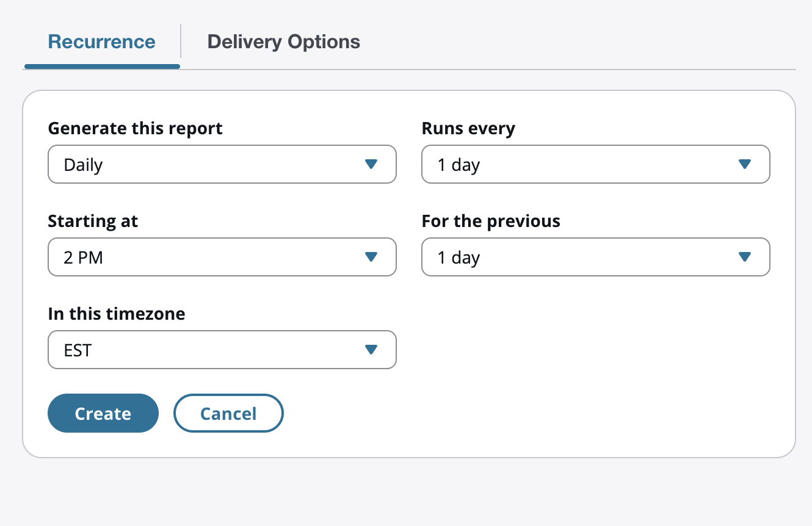Expand the For the previous select box
The image size is (812, 526).
[595, 257]
